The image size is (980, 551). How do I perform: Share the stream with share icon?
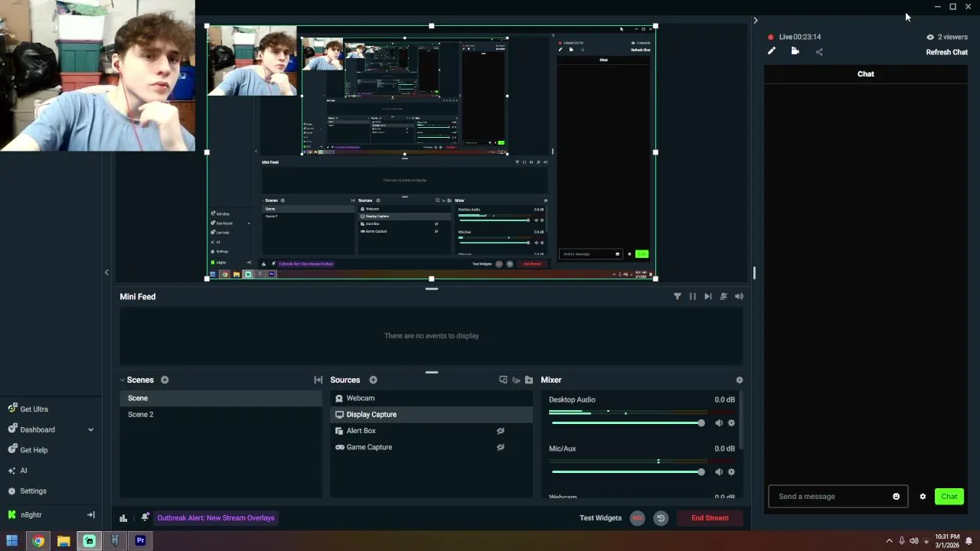pyautogui.click(x=819, y=52)
